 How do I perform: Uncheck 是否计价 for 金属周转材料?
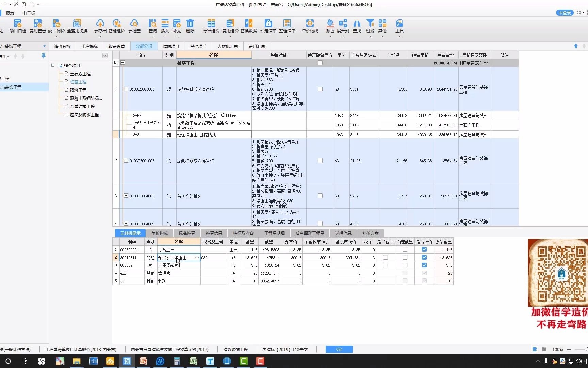pyautogui.click(x=424, y=265)
